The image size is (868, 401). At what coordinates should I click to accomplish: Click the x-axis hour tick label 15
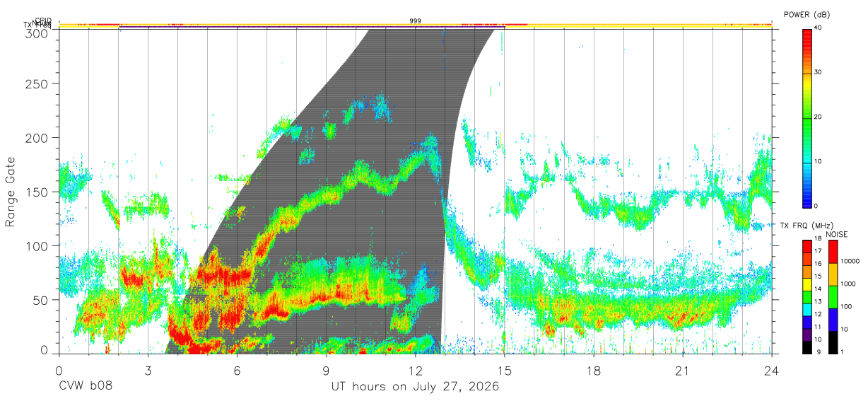coord(505,371)
